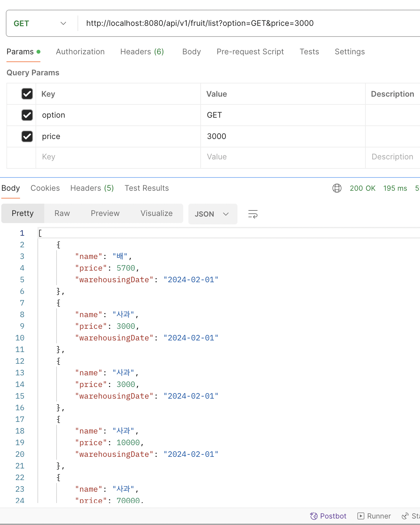
Task: Open the Pre-request Script tab
Action: 250,52
